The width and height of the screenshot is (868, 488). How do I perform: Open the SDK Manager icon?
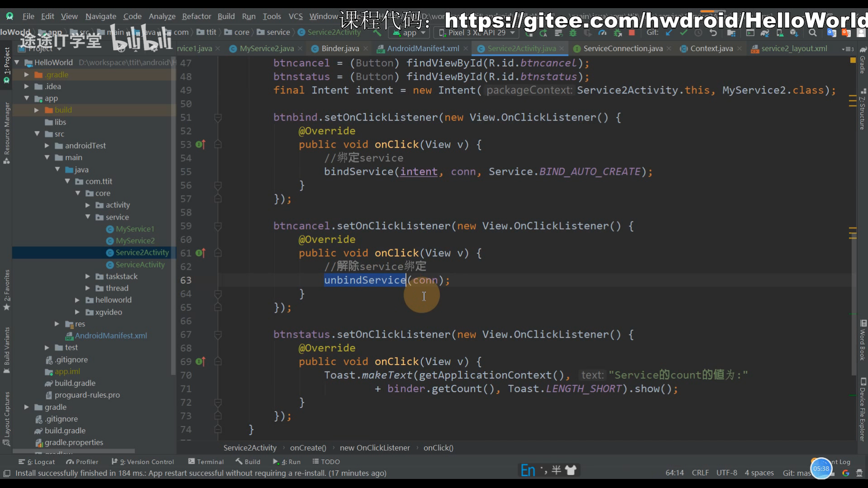[794, 33]
